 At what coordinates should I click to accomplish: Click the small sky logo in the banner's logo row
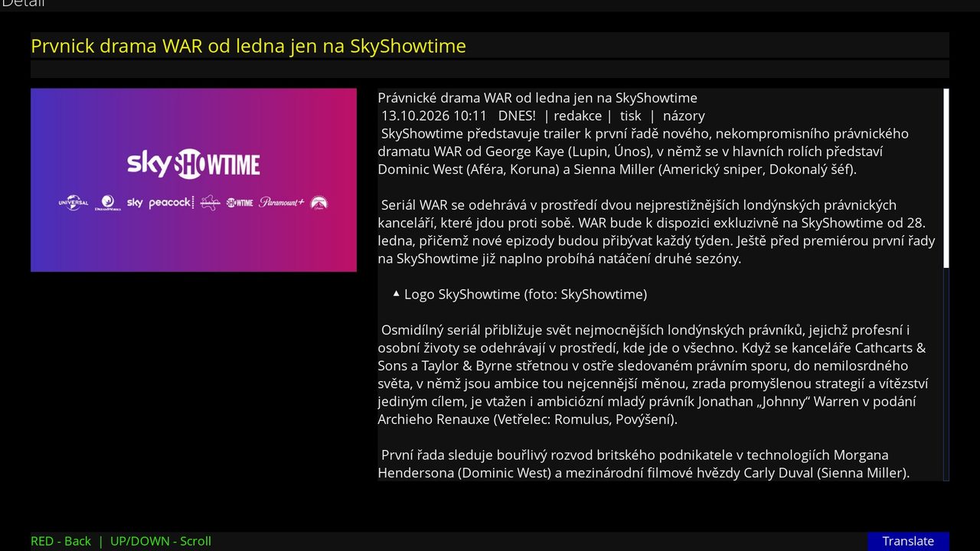(135, 203)
